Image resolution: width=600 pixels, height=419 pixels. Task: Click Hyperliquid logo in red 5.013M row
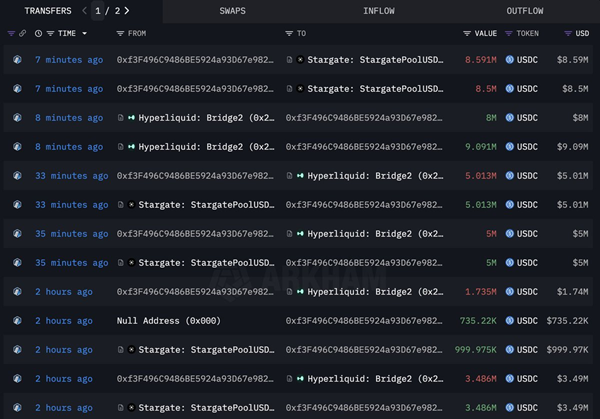pos(300,176)
